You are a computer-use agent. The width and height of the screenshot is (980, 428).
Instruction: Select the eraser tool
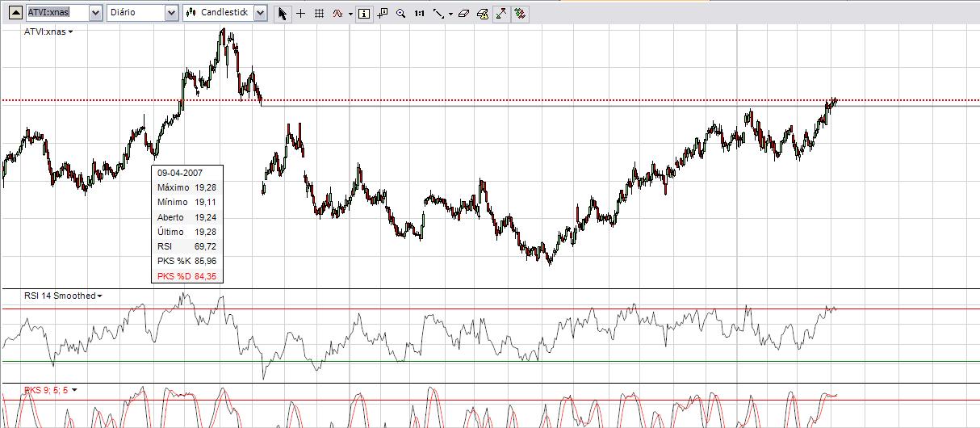pos(463,14)
